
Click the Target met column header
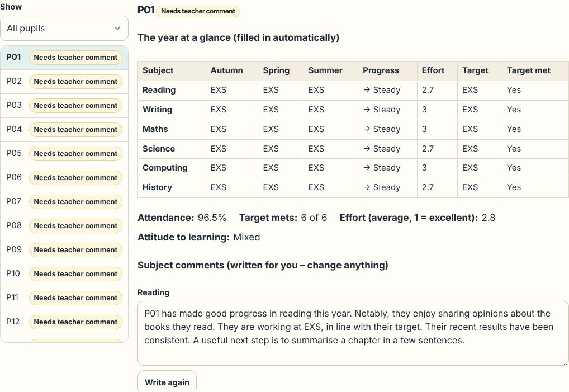point(535,71)
